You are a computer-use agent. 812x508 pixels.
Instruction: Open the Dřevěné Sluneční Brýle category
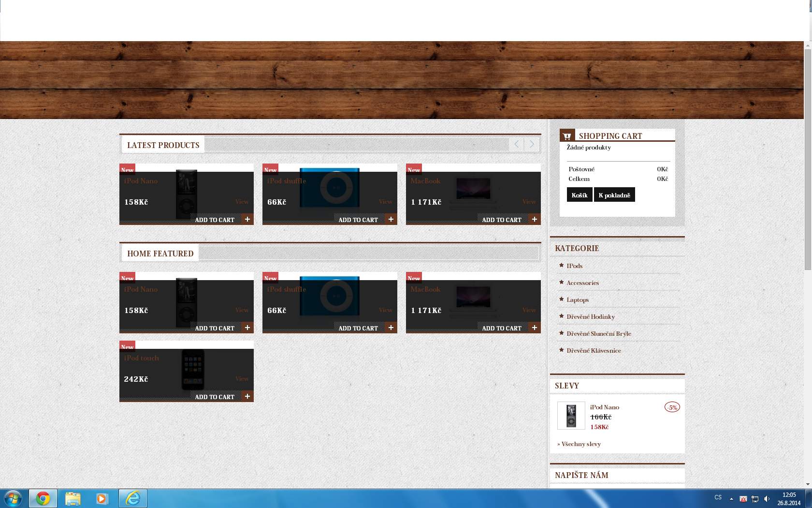tap(599, 333)
